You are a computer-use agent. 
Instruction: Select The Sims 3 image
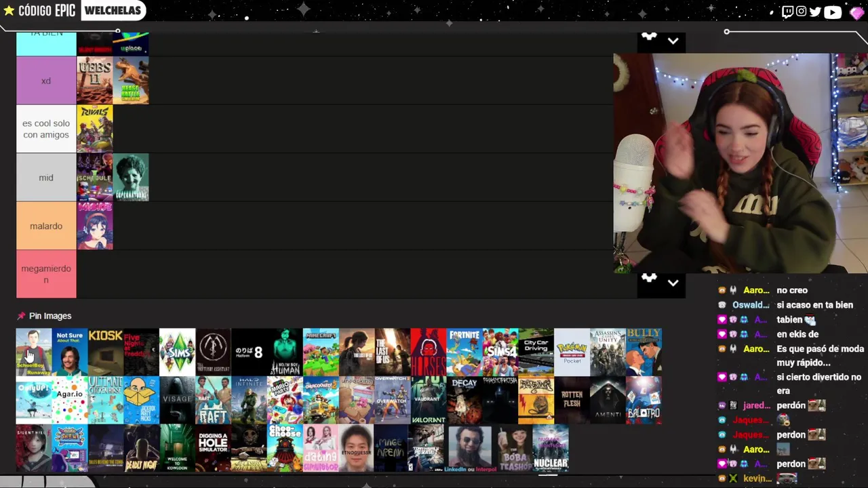coord(177,352)
